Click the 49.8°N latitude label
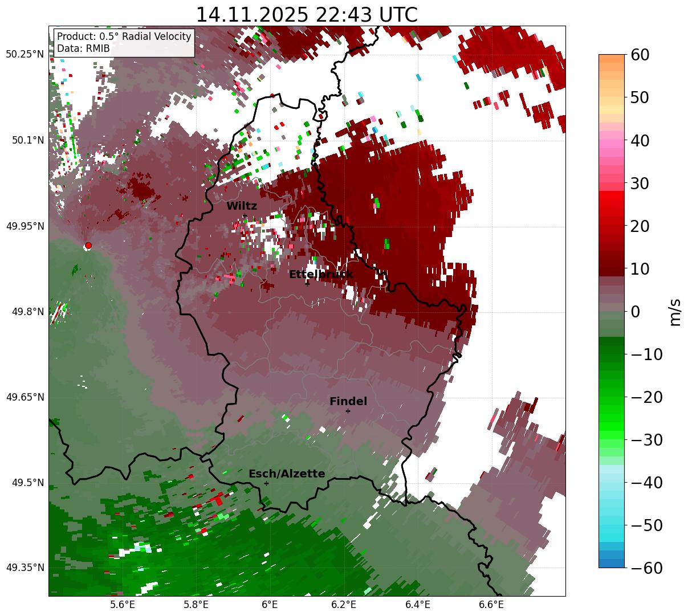The image size is (688, 616). tap(27, 312)
